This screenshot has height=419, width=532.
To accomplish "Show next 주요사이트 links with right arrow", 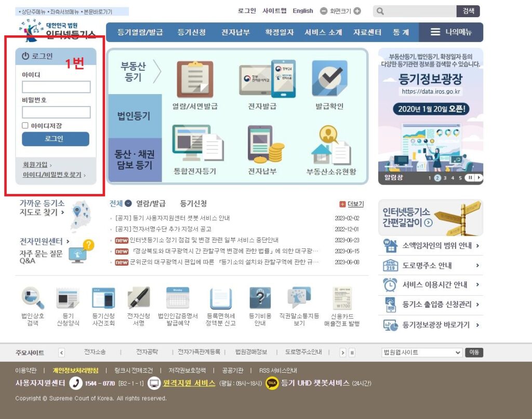I will [343, 353].
